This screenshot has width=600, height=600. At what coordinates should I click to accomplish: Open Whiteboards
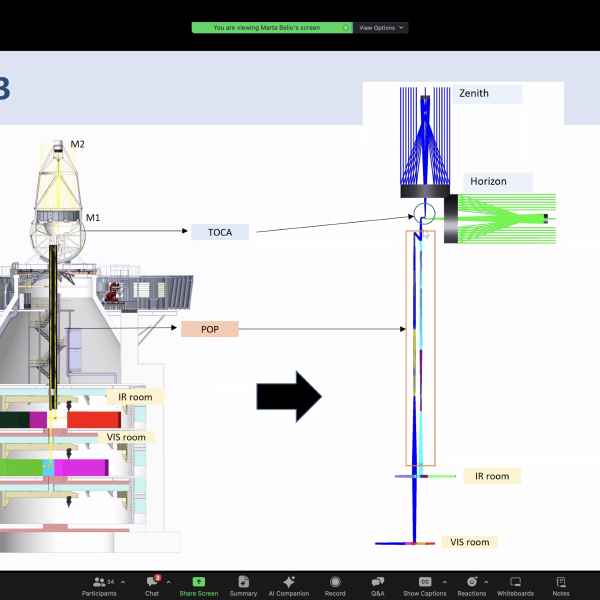(x=515, y=584)
